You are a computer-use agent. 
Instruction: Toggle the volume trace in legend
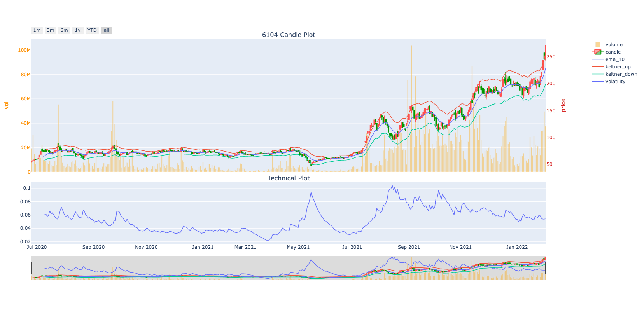coord(613,45)
